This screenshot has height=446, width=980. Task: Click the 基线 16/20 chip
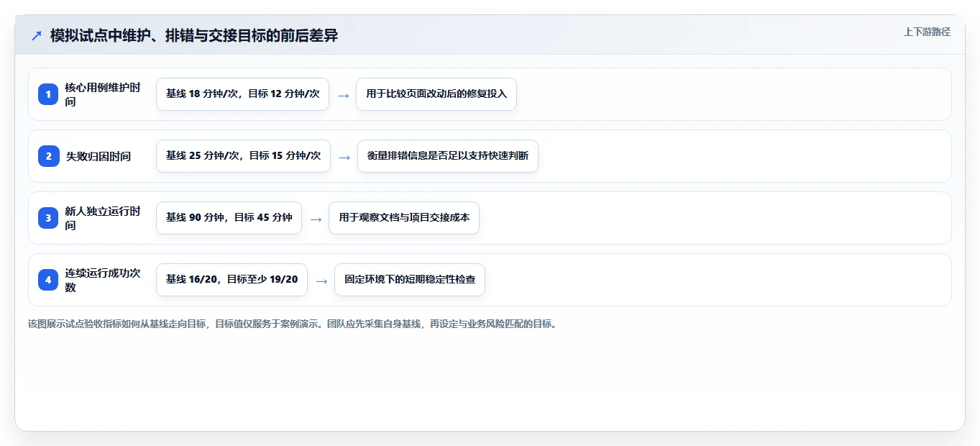pyautogui.click(x=232, y=280)
